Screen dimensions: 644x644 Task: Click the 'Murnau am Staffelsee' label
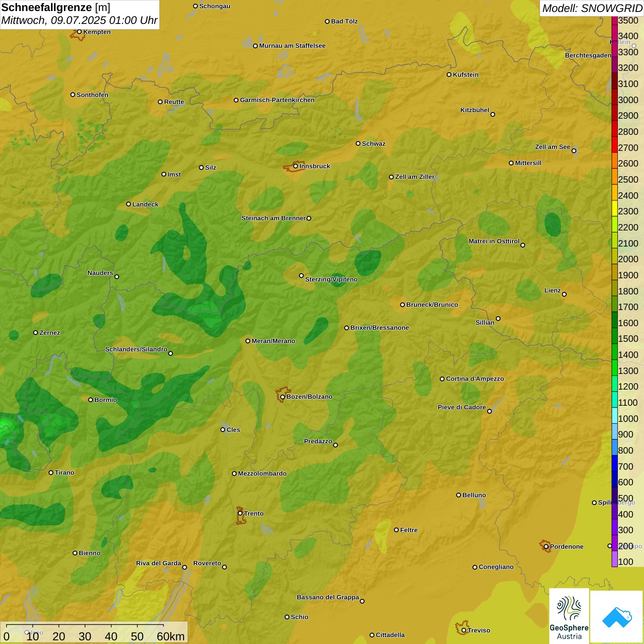[292, 46]
